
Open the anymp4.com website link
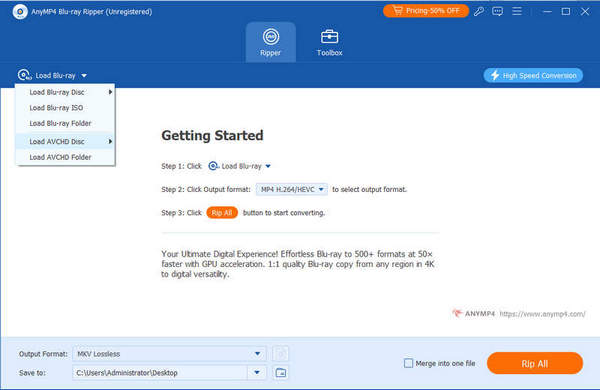tap(542, 314)
